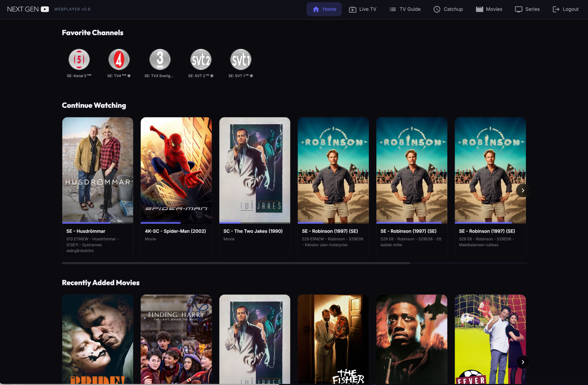Open the TV4 channel icon

click(119, 59)
